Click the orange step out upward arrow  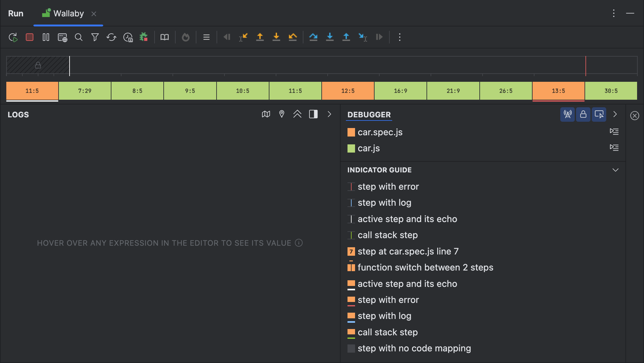click(x=260, y=37)
